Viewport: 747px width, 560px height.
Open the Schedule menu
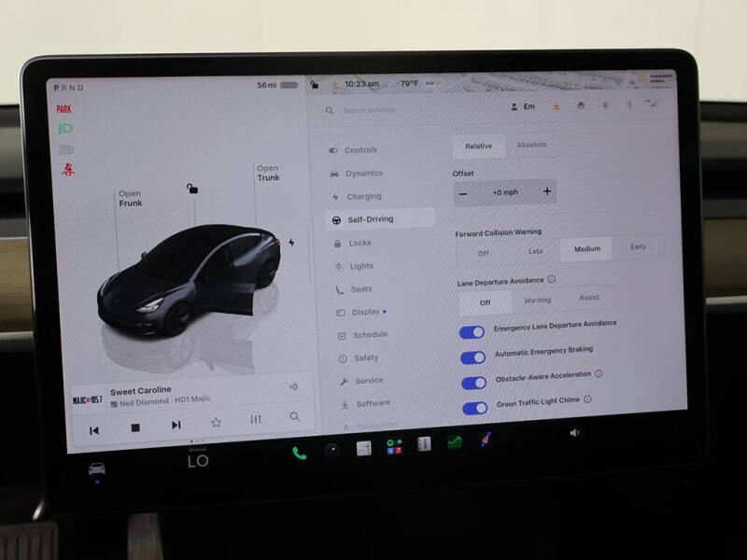[362, 335]
